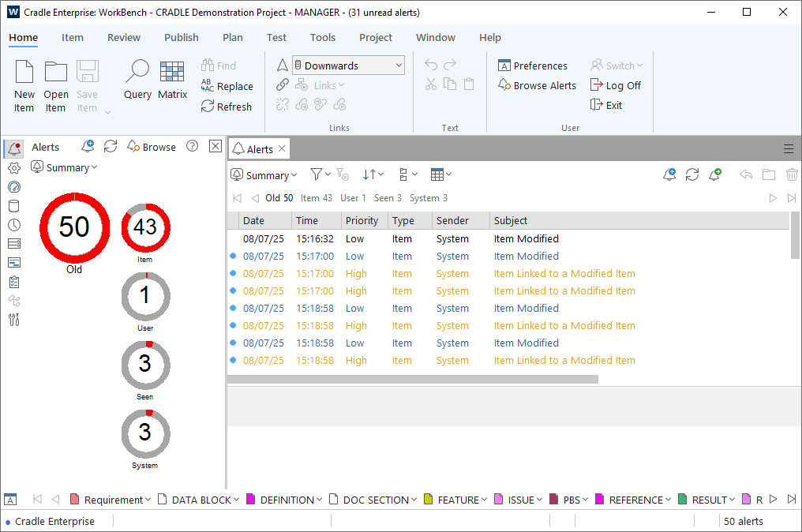The height and width of the screenshot is (532, 802).
Task: Expand the sidebar Summary dropdown
Action: [x=65, y=167]
